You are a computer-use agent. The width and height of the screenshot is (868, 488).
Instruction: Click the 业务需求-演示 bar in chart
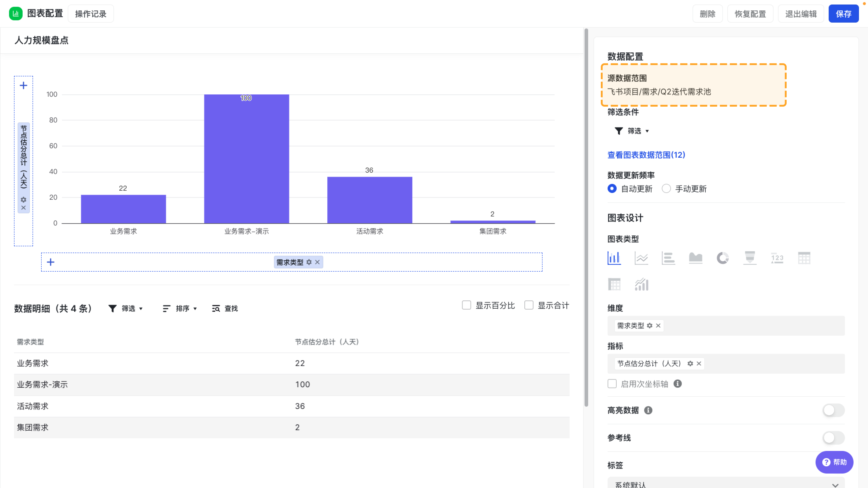[x=247, y=159]
